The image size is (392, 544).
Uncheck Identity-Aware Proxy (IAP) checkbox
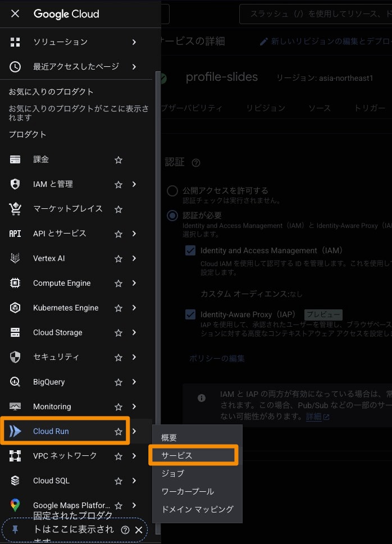tap(190, 315)
